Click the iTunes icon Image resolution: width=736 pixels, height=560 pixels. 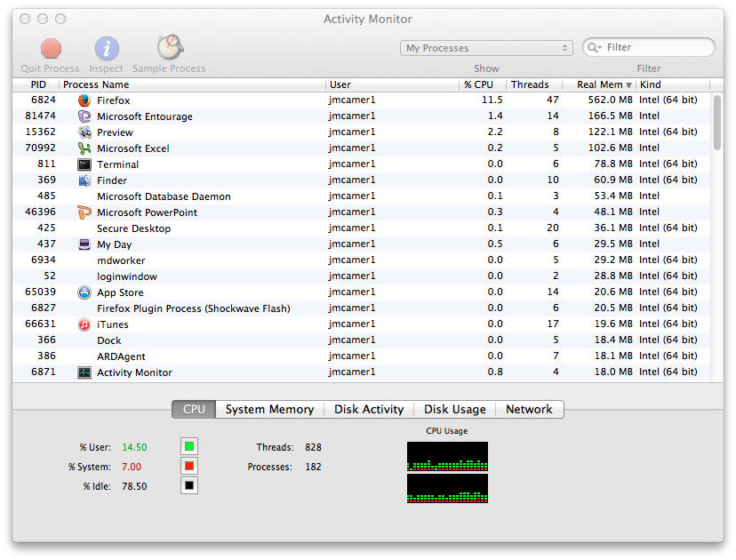click(x=84, y=324)
